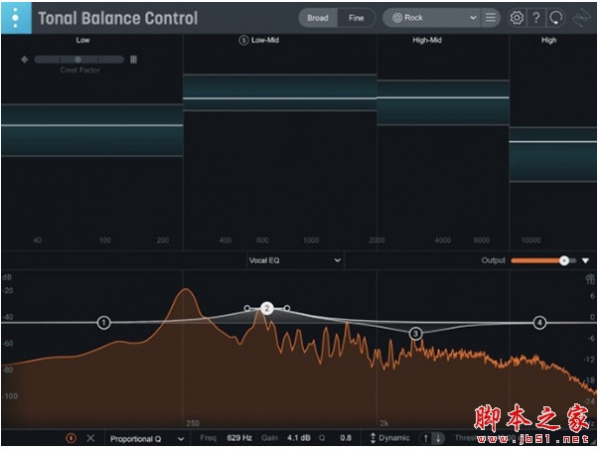The height and width of the screenshot is (450, 600).
Task: Click the 4.1 dB gain value
Action: [299, 437]
